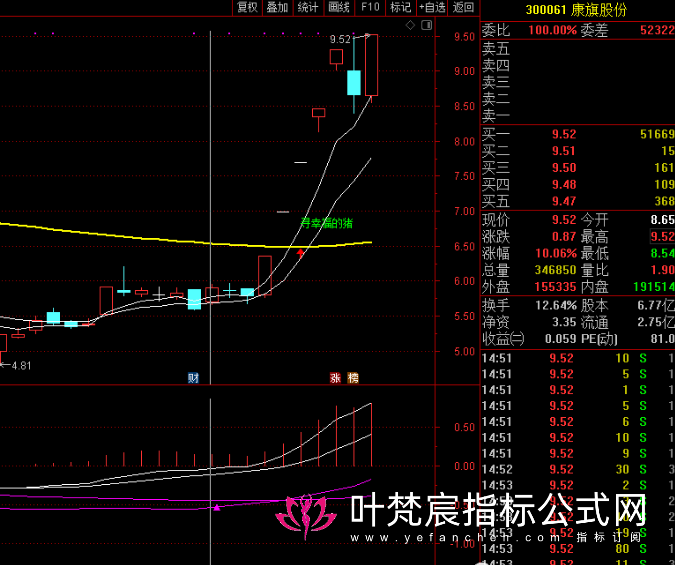The image size is (675, 565).
Task: Open the 张 marker on chart
Action: (x=335, y=378)
